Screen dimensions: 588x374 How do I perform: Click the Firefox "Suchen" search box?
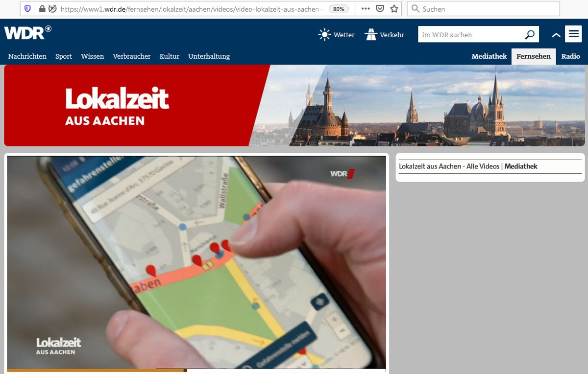point(483,9)
